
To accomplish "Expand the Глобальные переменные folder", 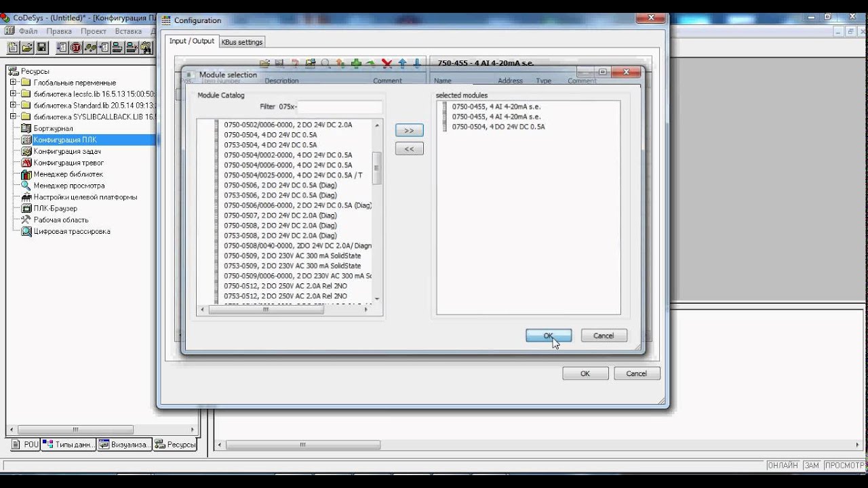I will (13, 83).
